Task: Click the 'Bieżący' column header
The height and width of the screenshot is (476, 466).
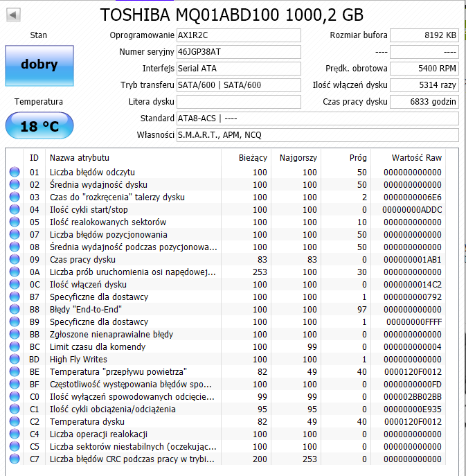Action: tap(247, 158)
